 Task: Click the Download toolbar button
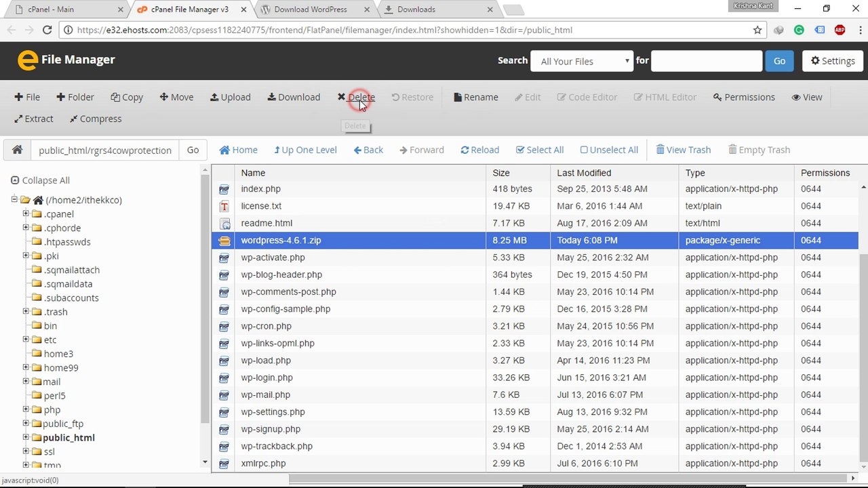pyautogui.click(x=294, y=97)
